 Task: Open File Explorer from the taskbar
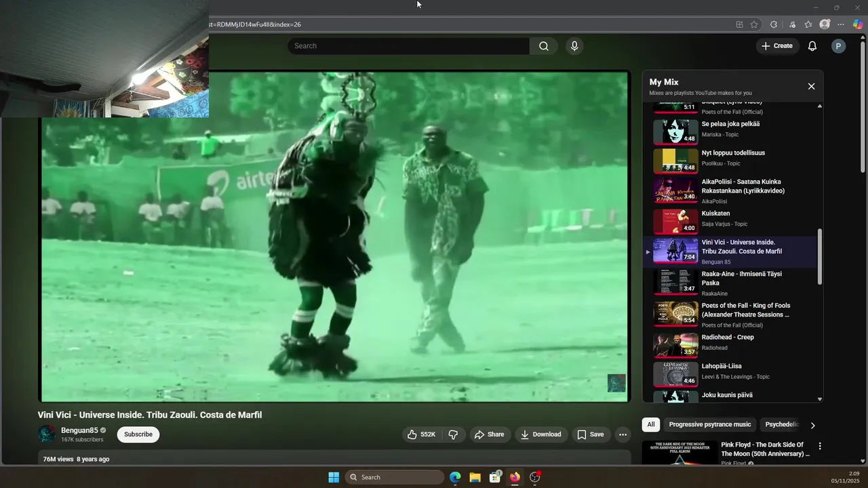[475, 477]
